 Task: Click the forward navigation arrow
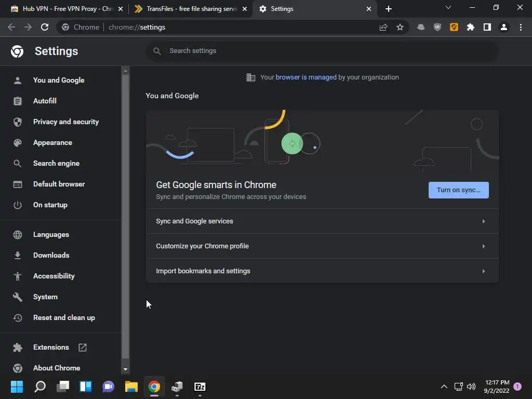[28, 27]
